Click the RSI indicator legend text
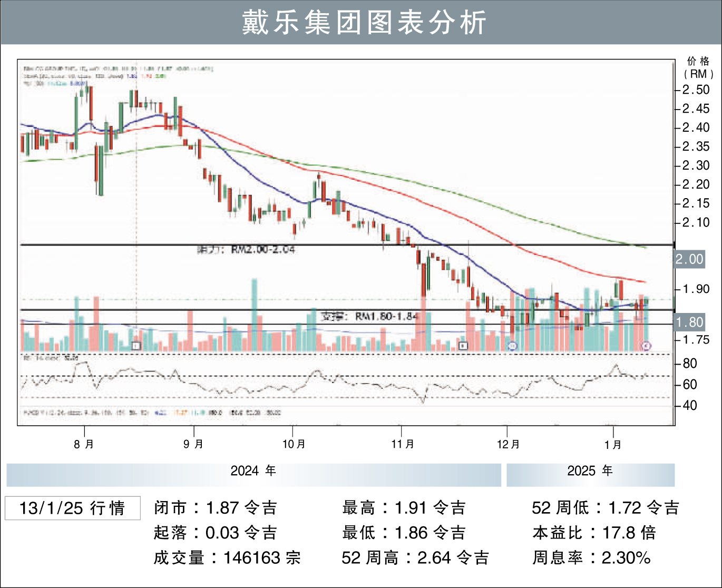 tap(51, 358)
